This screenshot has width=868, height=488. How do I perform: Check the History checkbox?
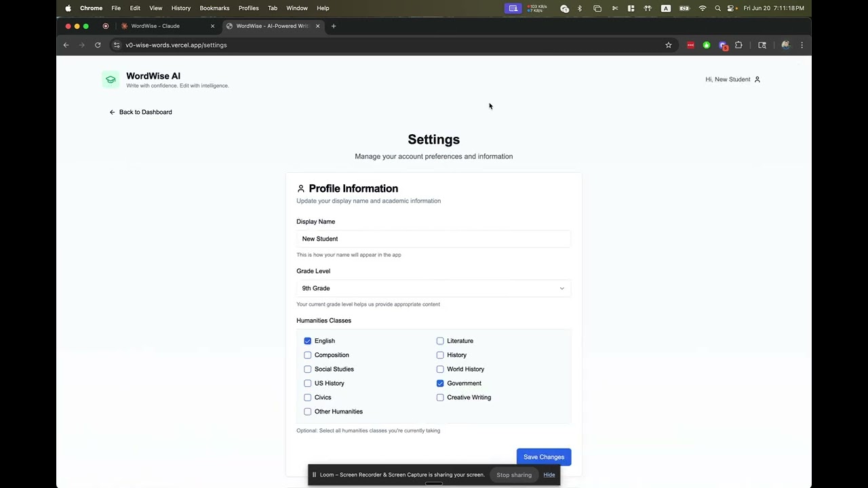pos(440,355)
